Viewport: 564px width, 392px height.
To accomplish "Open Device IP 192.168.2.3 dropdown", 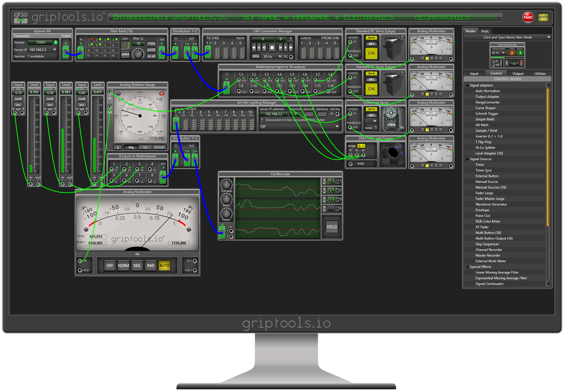I will pos(42,50).
